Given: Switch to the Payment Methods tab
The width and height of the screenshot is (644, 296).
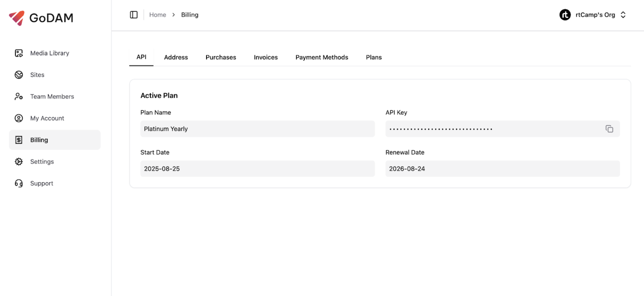Looking at the screenshot, I should coord(321,57).
